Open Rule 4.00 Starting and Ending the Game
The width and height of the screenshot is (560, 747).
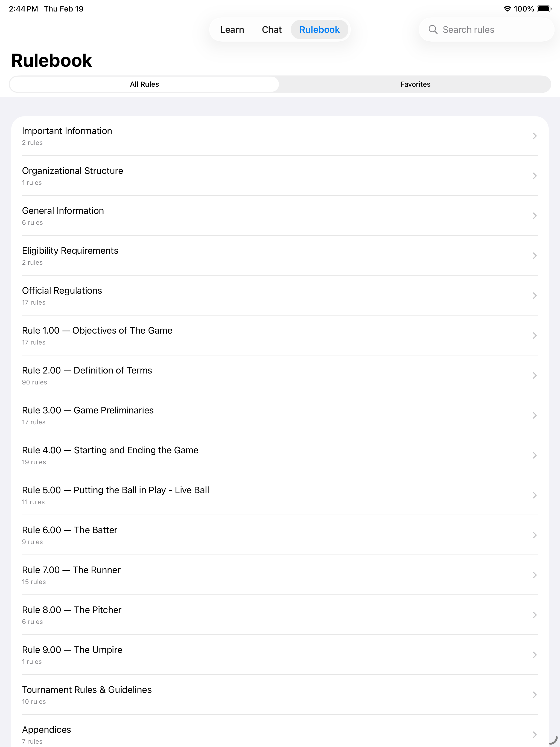point(280,455)
